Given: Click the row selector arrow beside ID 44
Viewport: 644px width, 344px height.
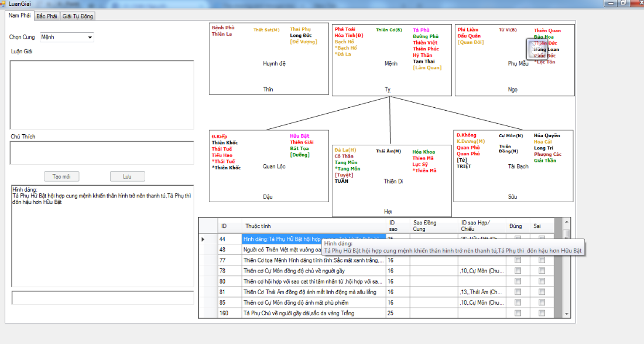Looking at the screenshot, I should click(203, 239).
